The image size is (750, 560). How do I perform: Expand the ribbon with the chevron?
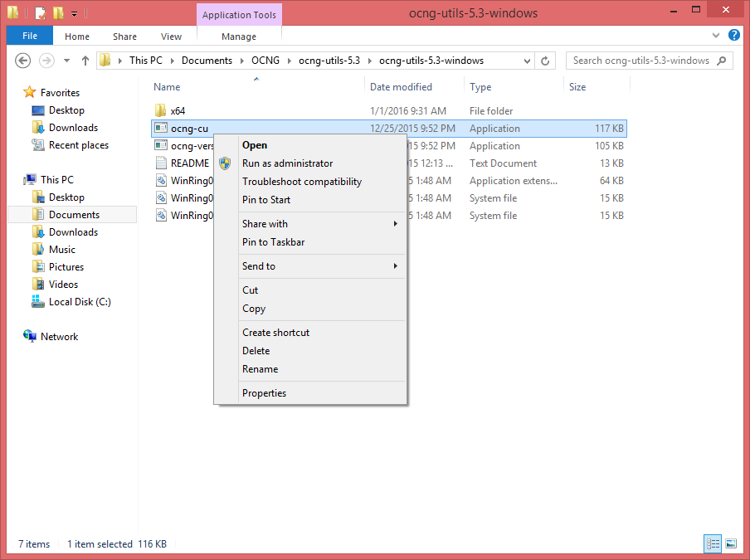point(715,36)
